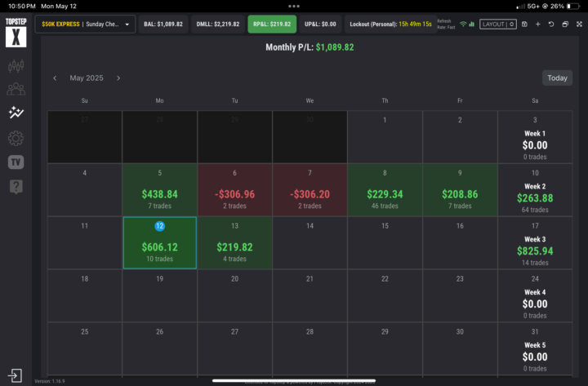This screenshot has width=588, height=386.
Task: Select the May 28 calendar cell
Action: (x=310, y=348)
